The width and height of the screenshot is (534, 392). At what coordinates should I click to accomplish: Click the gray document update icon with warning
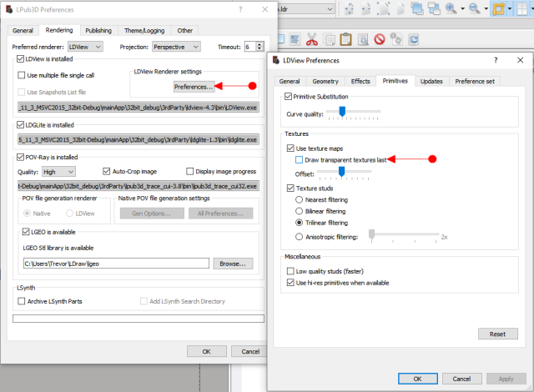396,39
